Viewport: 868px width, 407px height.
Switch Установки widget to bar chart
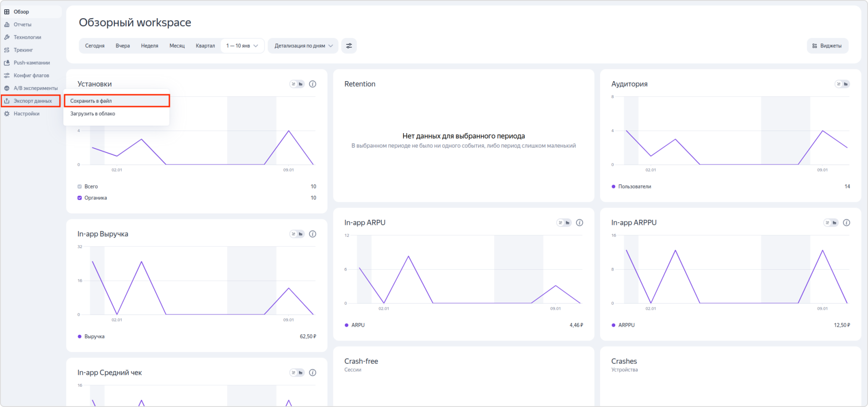(300, 84)
